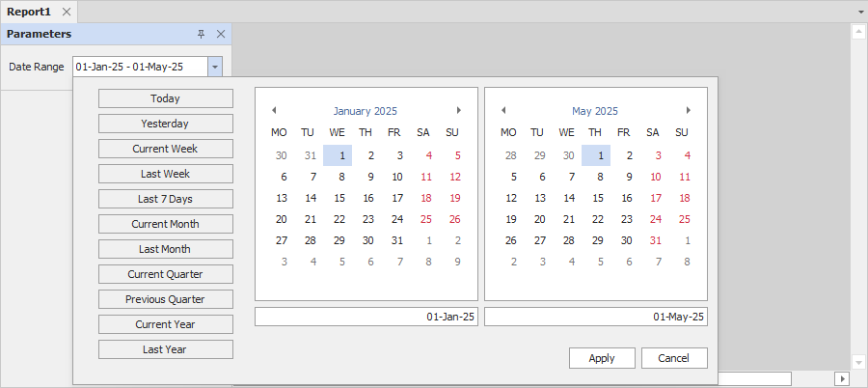Select May 22 in the end calendar
Viewport: 868px width, 388px height.
(x=598, y=219)
